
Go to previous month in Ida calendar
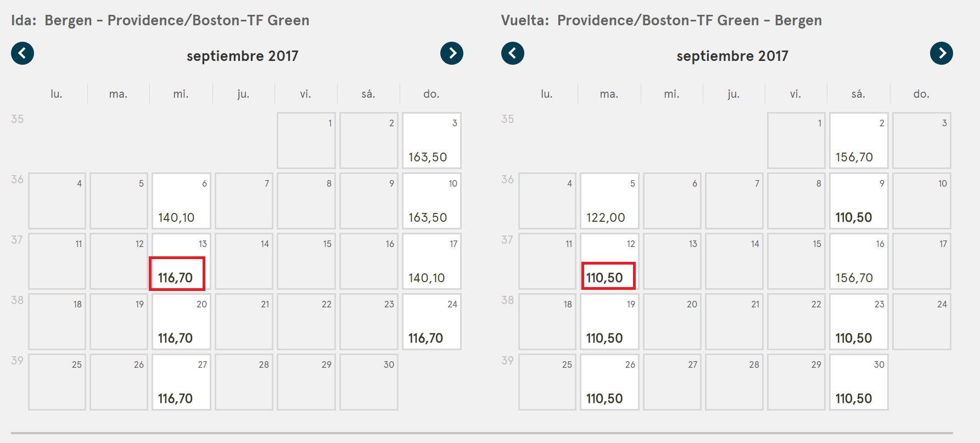[23, 53]
